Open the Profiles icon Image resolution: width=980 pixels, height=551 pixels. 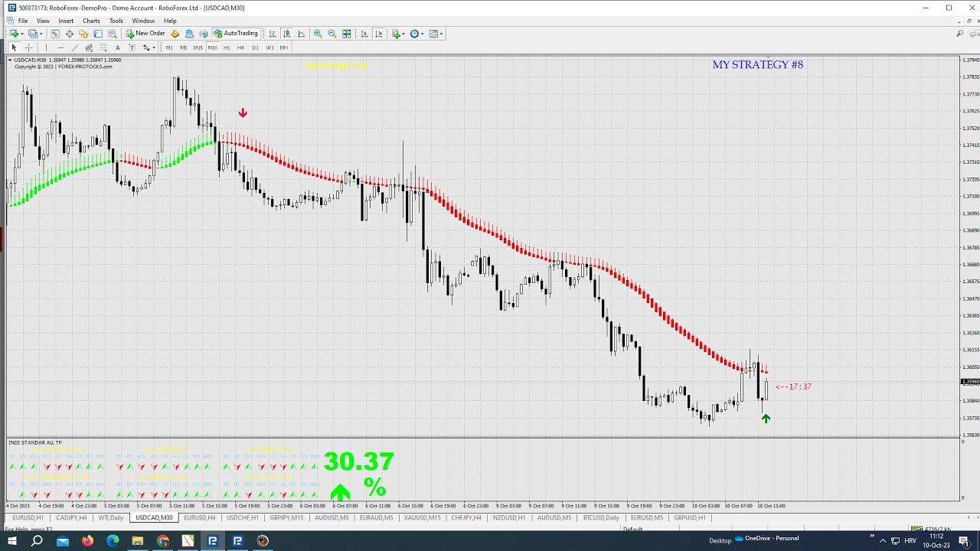[x=32, y=34]
